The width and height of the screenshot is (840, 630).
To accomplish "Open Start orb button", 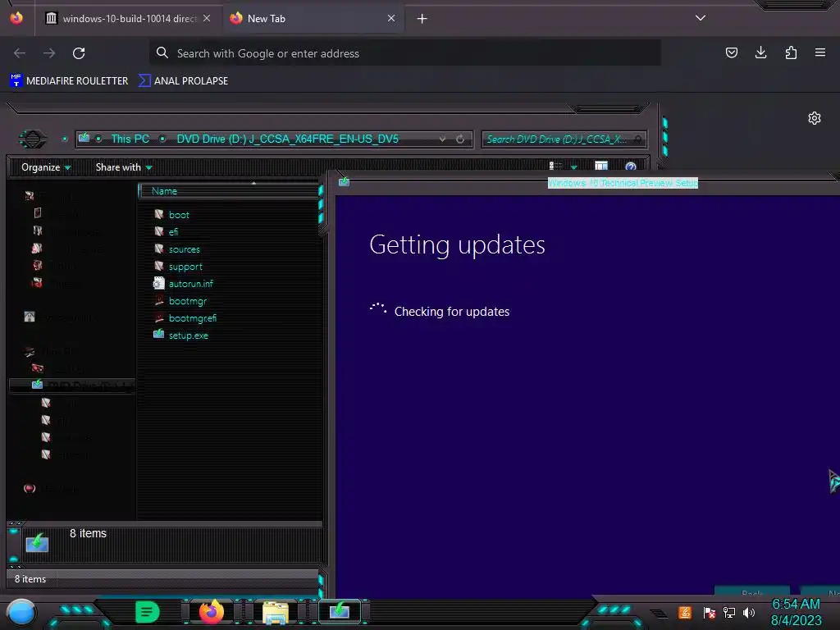I will [21, 613].
